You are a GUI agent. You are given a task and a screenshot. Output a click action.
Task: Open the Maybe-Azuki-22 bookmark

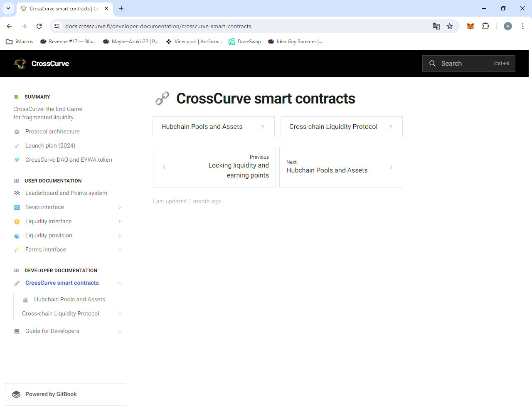(131, 42)
